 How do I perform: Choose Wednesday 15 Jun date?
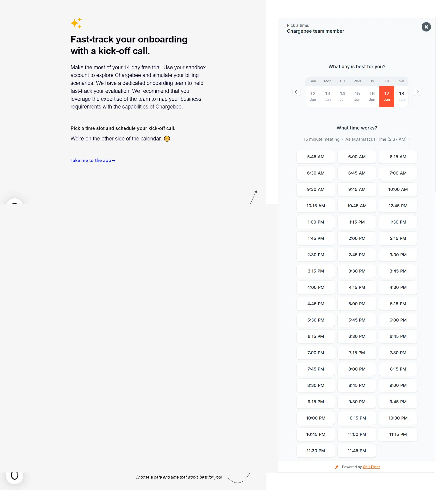pyautogui.click(x=357, y=96)
